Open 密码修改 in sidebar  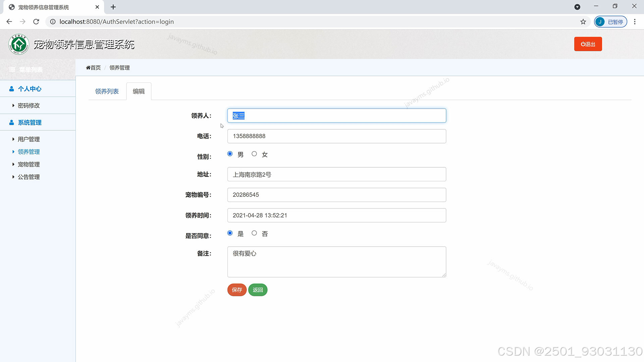(x=29, y=106)
